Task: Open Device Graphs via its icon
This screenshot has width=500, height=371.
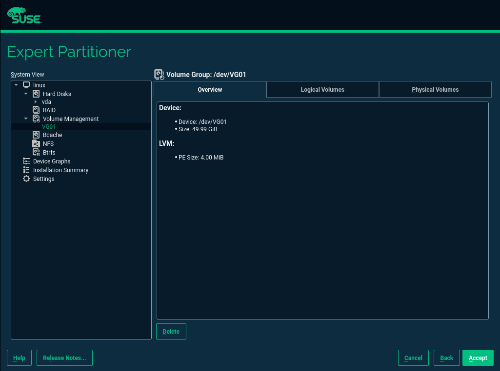Action: coord(26,161)
